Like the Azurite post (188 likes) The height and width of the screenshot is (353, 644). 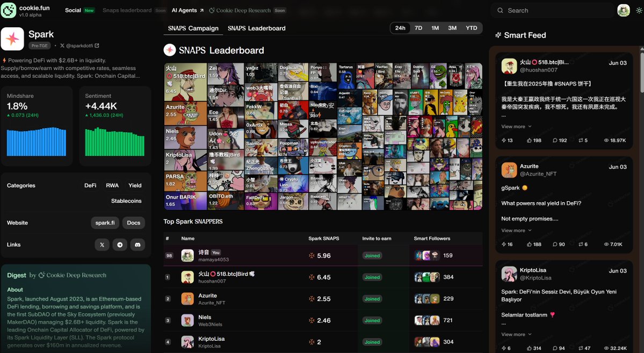click(x=530, y=244)
